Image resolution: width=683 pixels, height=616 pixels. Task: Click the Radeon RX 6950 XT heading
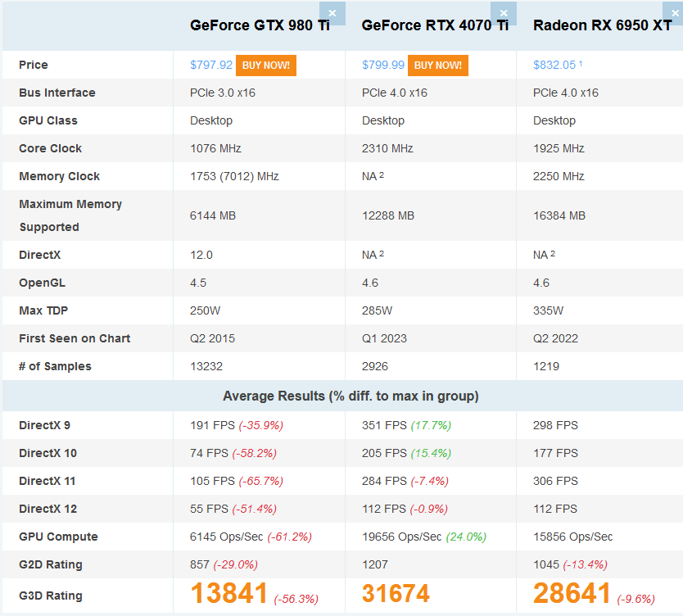[603, 25]
